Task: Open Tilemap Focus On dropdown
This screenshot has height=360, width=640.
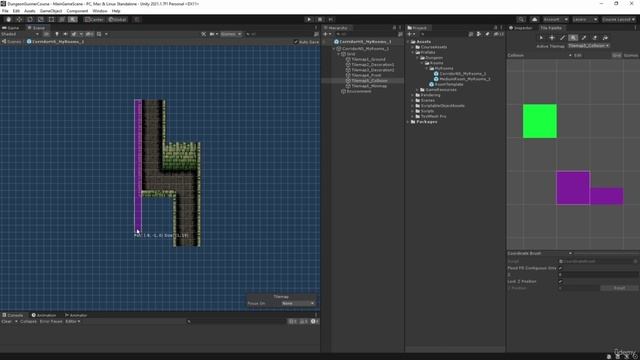Action: (298, 304)
